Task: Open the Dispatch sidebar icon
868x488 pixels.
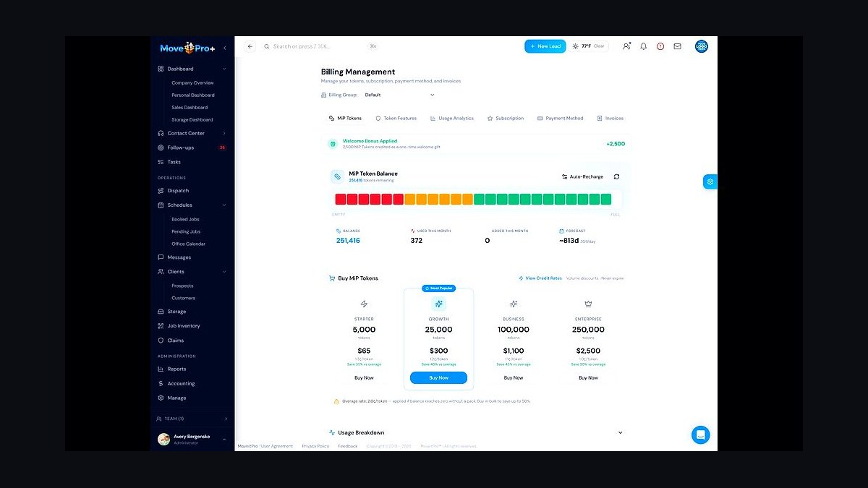Action: (161, 191)
